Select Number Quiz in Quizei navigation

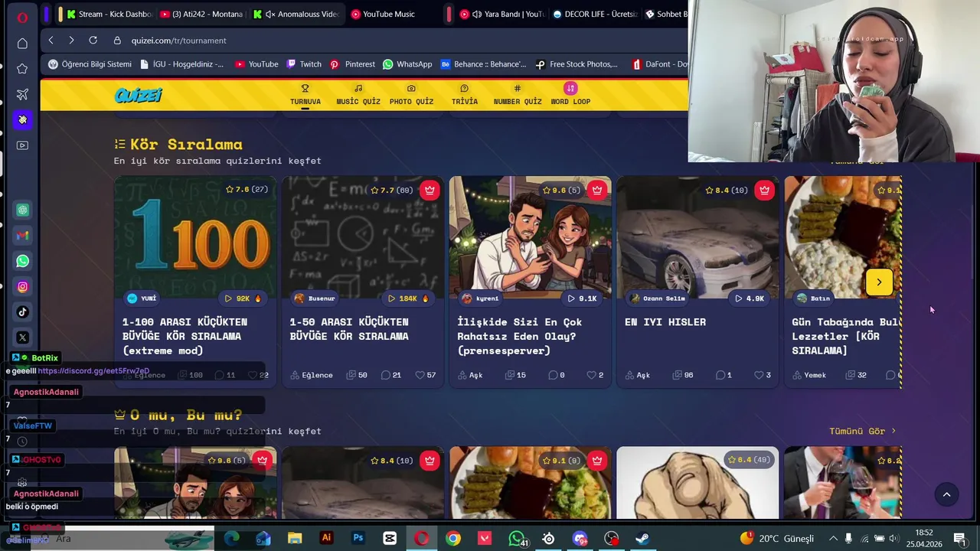click(x=518, y=95)
